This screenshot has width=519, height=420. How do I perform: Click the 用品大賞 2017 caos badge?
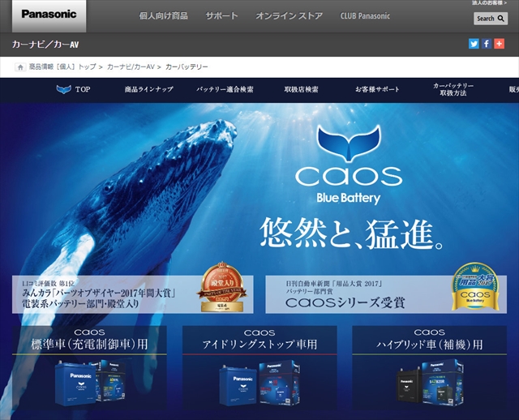tap(474, 288)
